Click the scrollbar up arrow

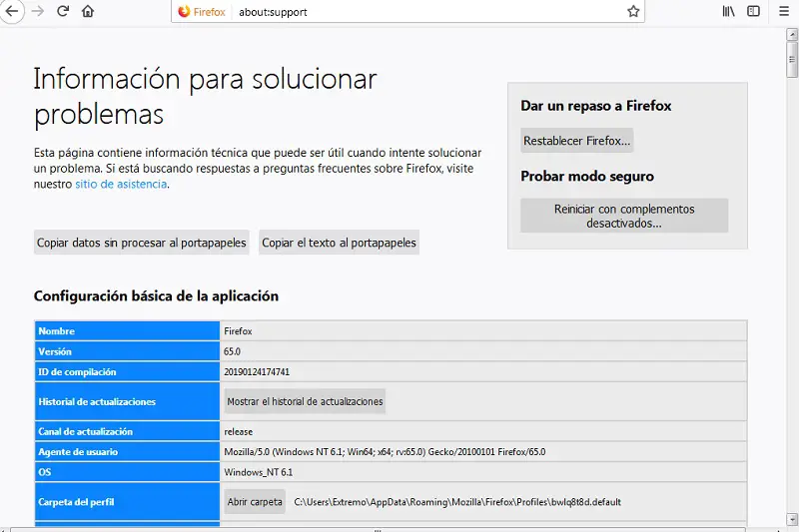(792, 35)
